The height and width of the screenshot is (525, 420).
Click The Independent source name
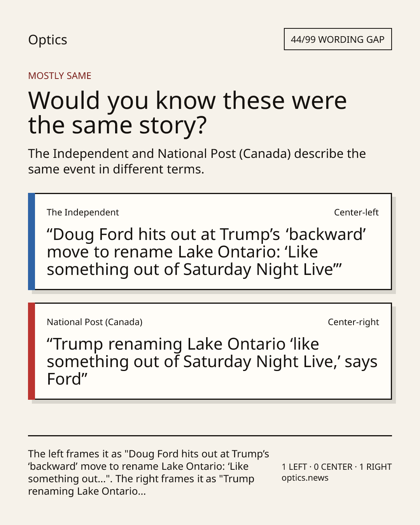(x=83, y=212)
